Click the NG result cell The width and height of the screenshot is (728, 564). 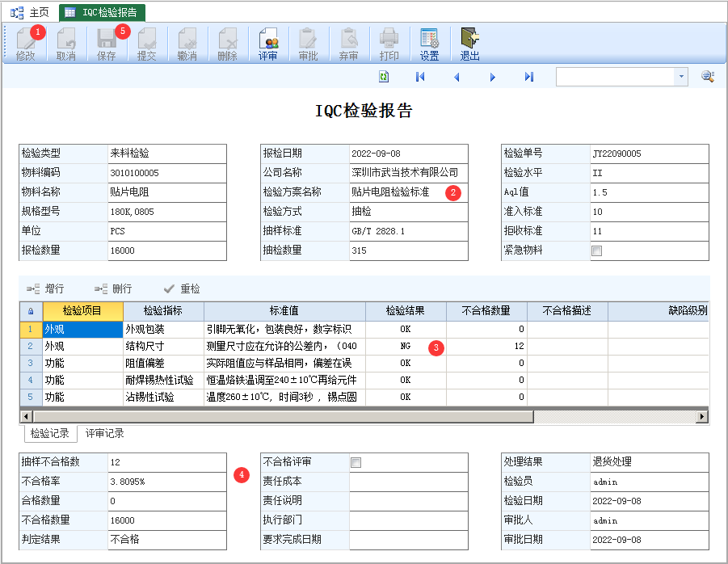(x=406, y=347)
